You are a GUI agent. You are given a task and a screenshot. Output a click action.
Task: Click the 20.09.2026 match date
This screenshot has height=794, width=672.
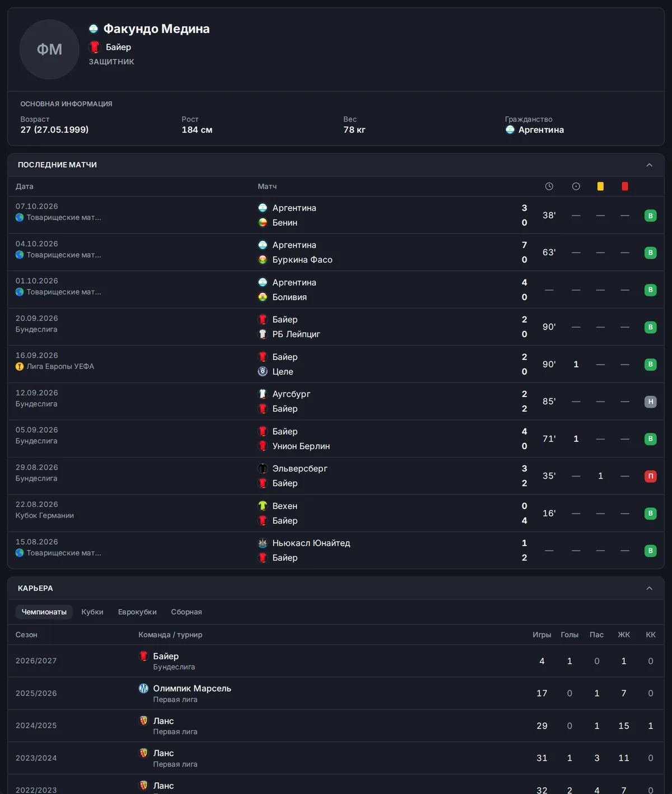tap(37, 319)
